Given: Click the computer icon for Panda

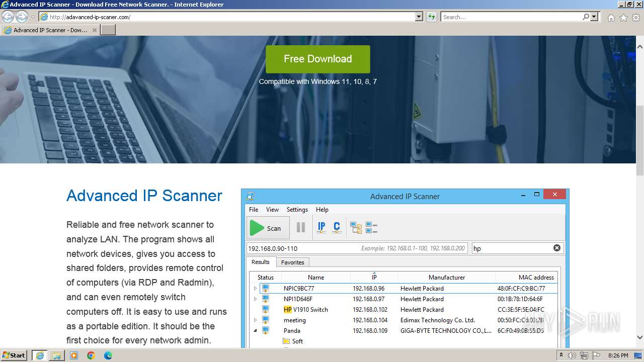Looking at the screenshot, I should point(266,330).
